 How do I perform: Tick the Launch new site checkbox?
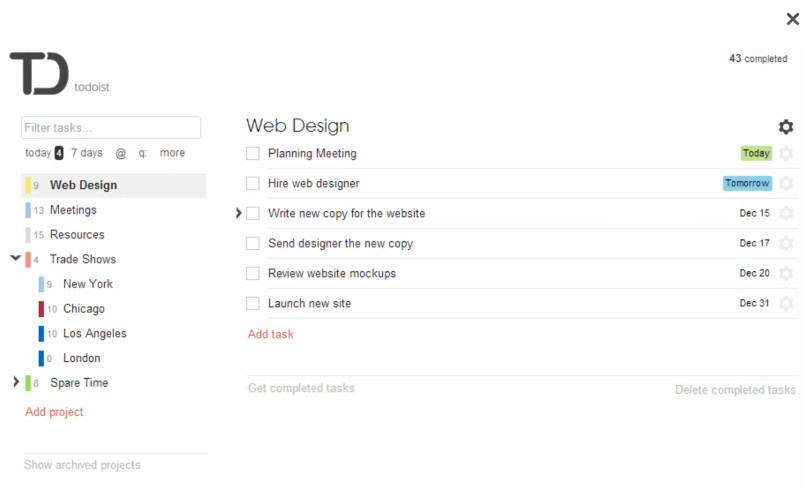[x=253, y=304]
